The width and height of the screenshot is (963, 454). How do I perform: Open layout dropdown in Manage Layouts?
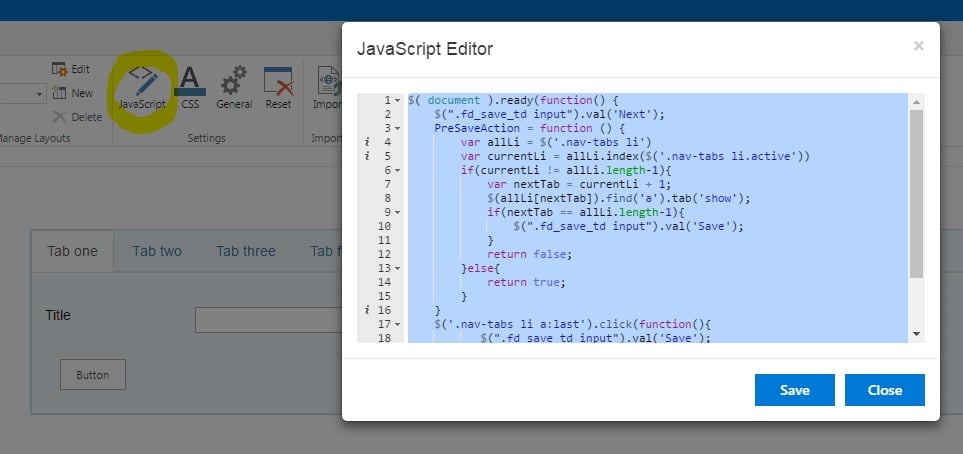pyautogui.click(x=41, y=94)
